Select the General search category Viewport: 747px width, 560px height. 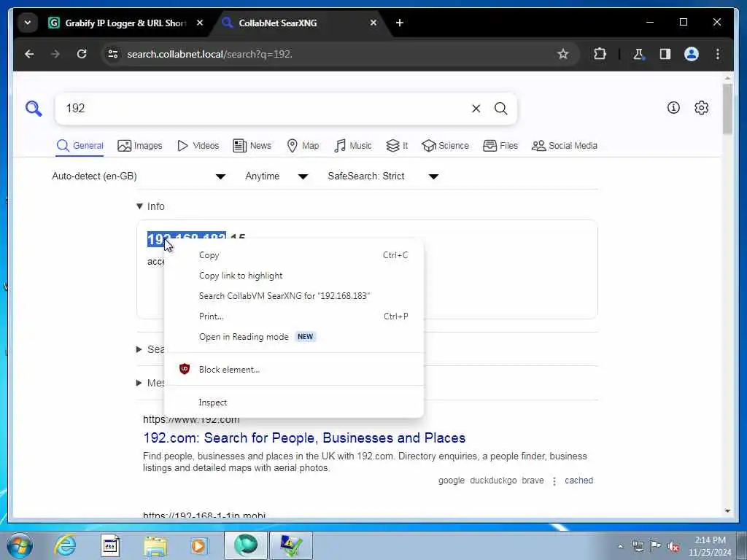tap(80, 146)
